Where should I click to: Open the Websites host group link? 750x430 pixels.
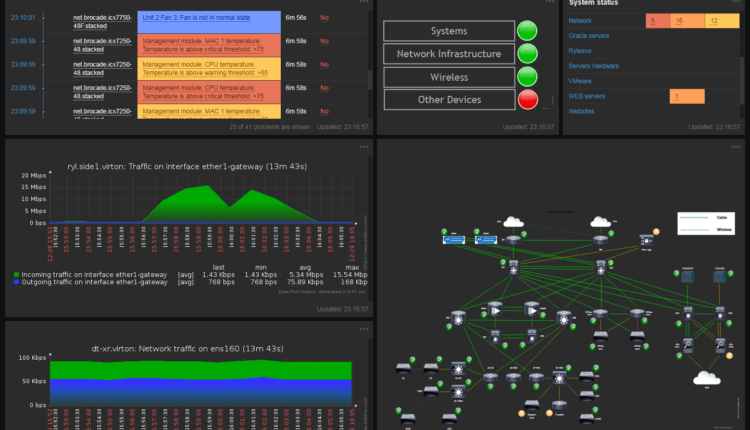tap(581, 111)
